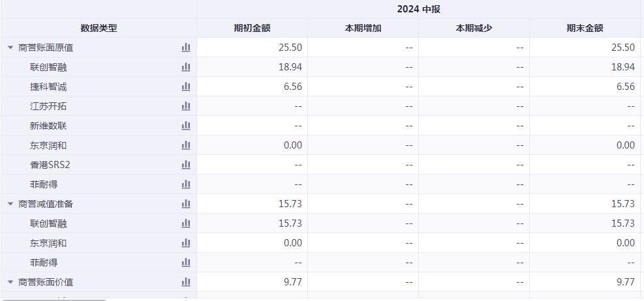Open chart icon for 捷科智诚 row
The image size is (644, 301).
[186, 87]
